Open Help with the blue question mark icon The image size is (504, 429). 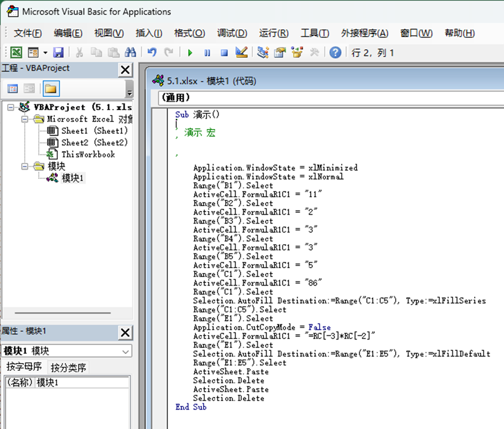click(335, 53)
